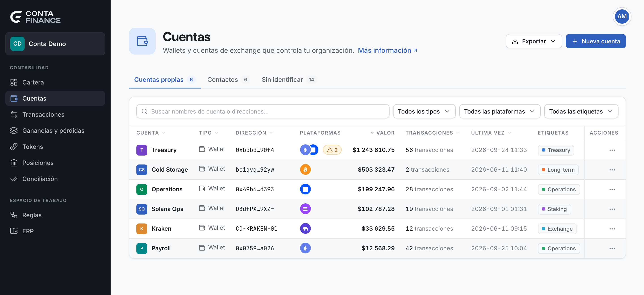Click the Staking tag chip
644x295 pixels.
[x=554, y=209]
